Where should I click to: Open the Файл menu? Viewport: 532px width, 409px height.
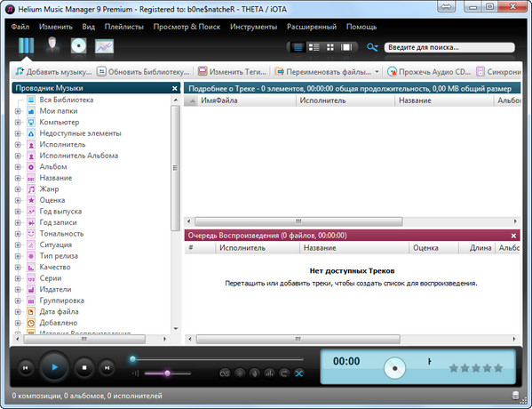tap(20, 27)
